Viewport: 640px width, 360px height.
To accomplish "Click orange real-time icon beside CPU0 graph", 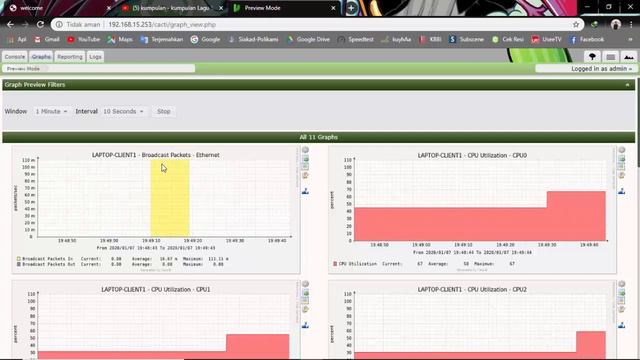I will [622, 176].
